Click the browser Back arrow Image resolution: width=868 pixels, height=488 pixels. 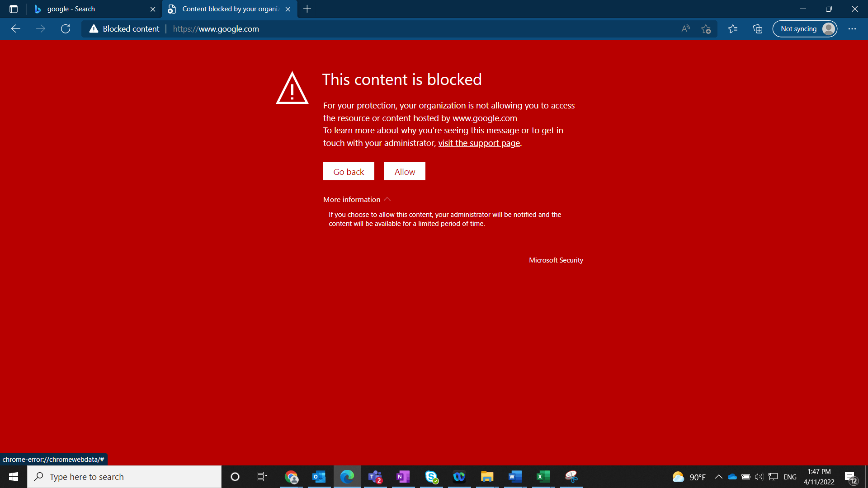click(x=16, y=29)
